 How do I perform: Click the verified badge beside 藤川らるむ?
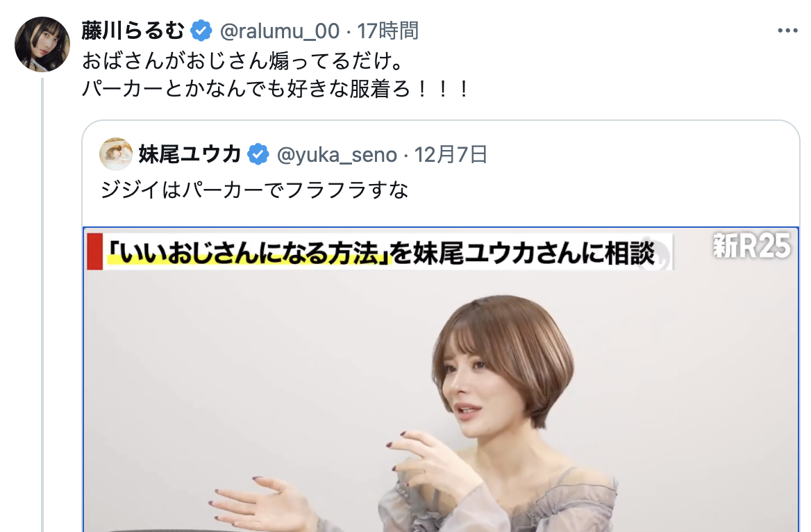click(201, 31)
